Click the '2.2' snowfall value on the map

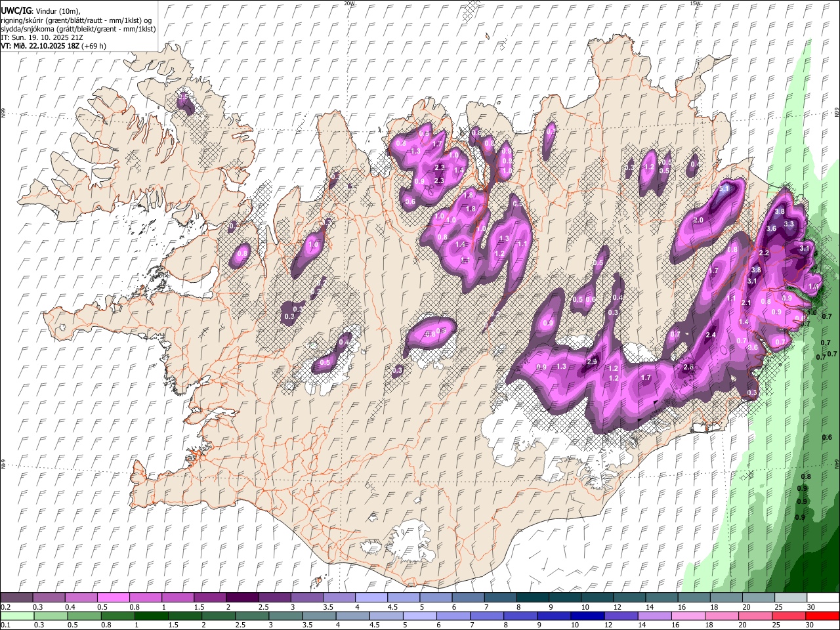point(764,253)
